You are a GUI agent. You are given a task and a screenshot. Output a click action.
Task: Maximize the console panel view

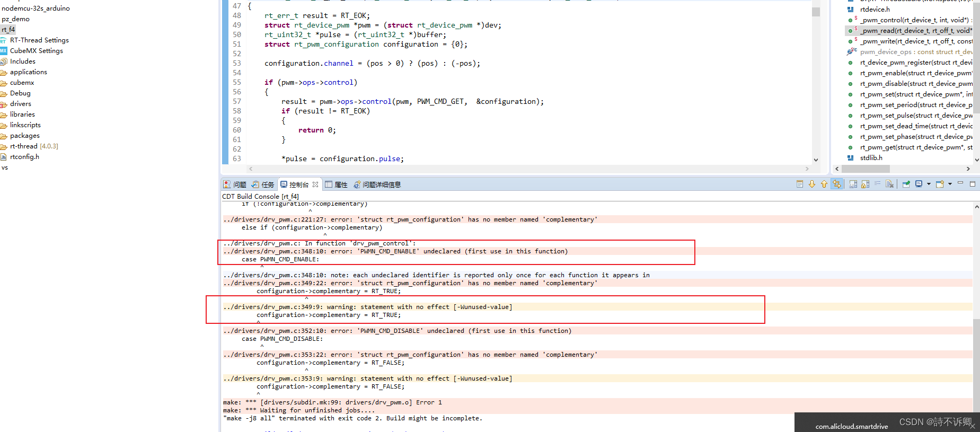coord(973,184)
